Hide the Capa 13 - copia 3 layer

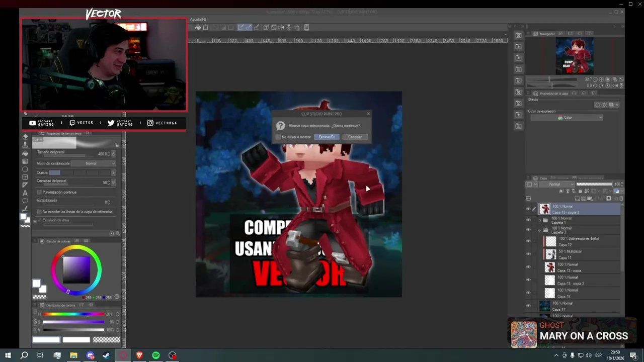528,209
